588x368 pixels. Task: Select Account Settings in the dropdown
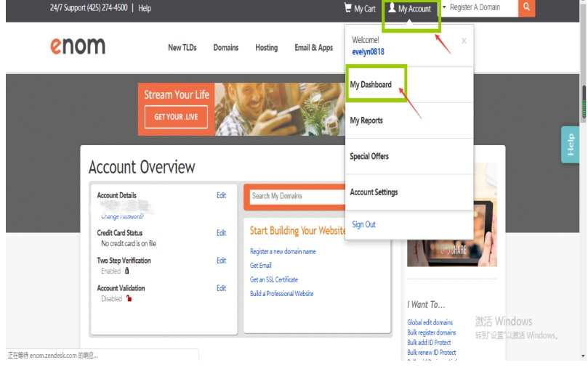pyautogui.click(x=374, y=192)
